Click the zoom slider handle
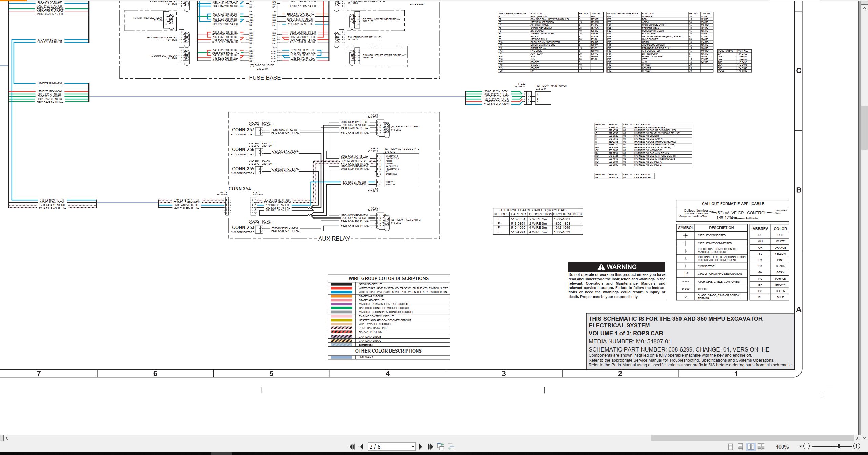This screenshot has width=868, height=455. (839, 447)
